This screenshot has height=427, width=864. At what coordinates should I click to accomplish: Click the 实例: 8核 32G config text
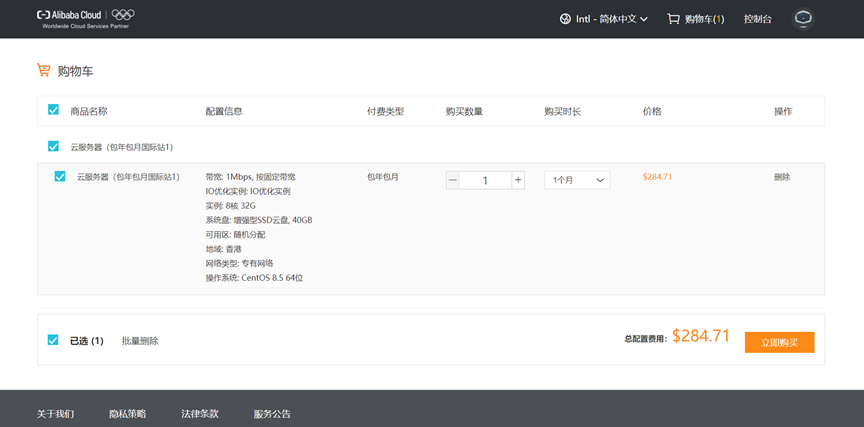tap(231, 206)
